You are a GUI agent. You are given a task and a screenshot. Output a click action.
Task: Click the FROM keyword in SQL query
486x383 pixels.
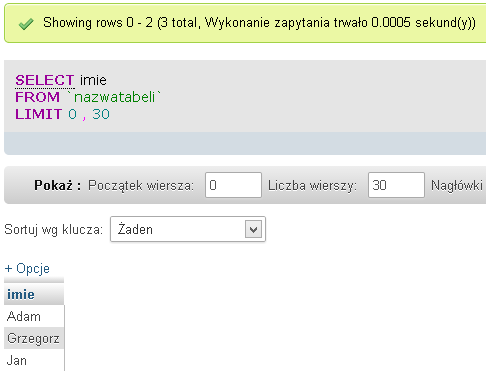(37, 97)
